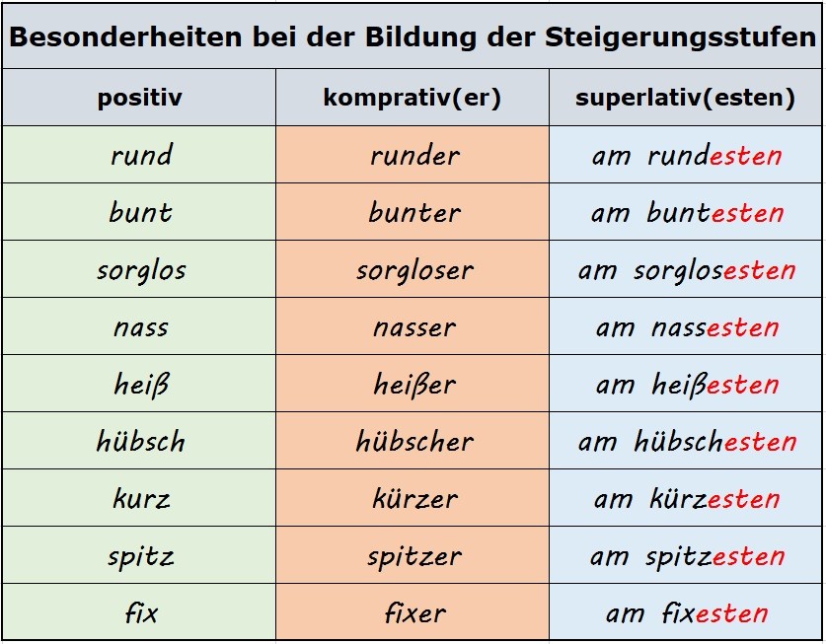Select the 'am buntesten' superlative cell
The height and width of the screenshot is (644, 826).
click(x=687, y=212)
